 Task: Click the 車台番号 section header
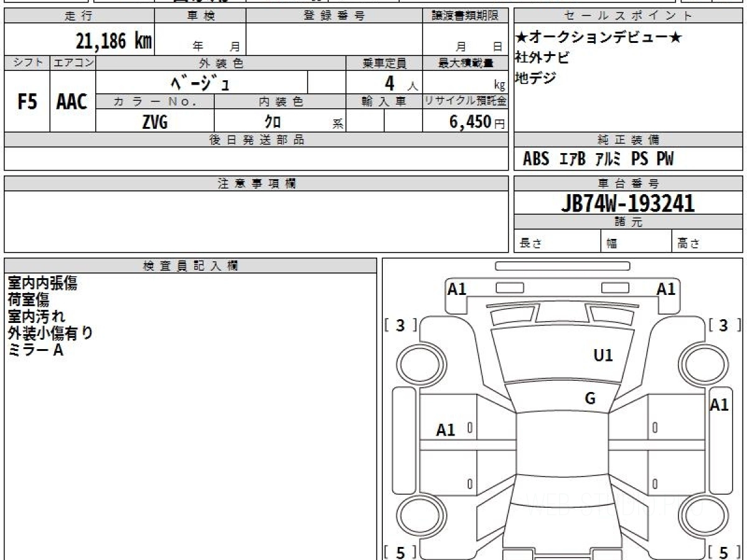628,184
